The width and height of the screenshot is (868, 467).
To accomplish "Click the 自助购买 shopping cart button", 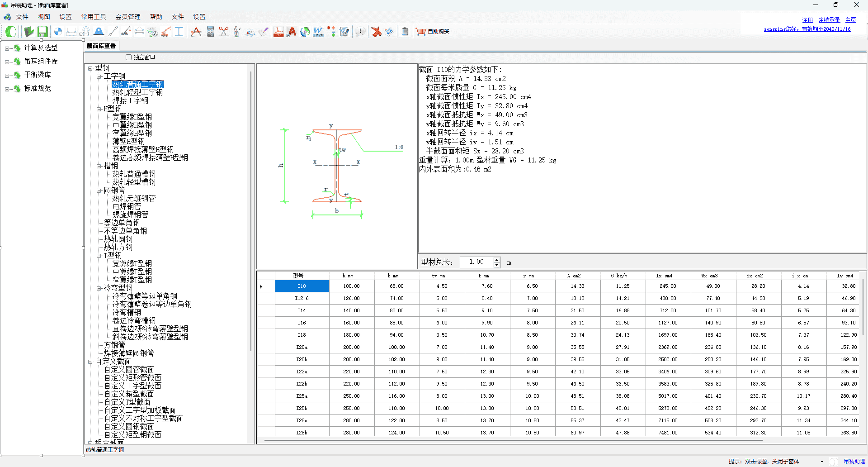I will 433,31.
